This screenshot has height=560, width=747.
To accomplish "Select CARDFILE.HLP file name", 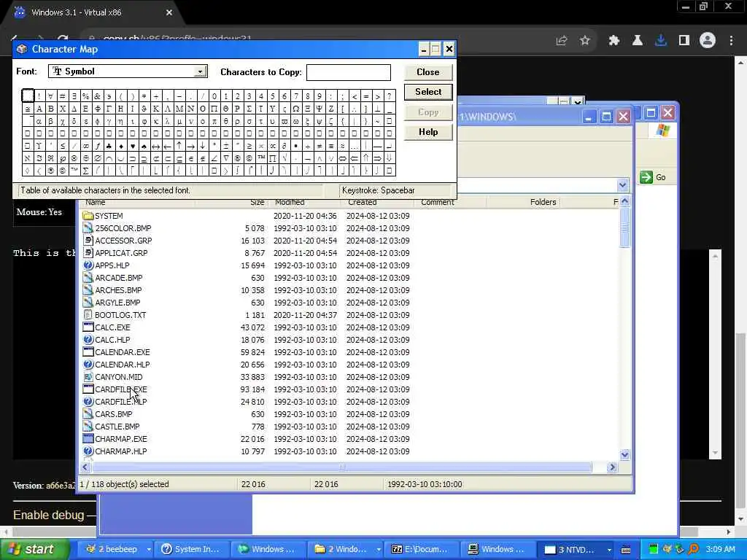I will [121, 402].
